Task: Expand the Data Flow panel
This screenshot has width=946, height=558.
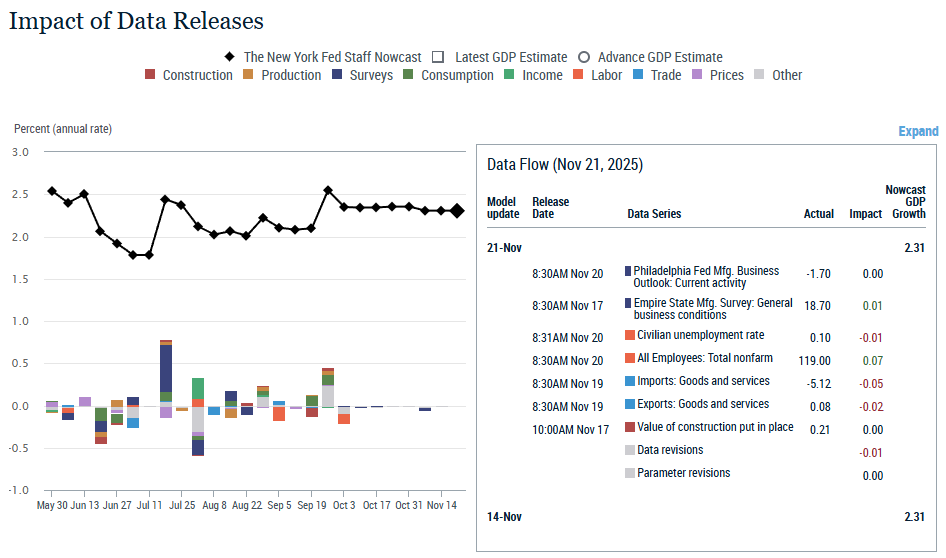Action: click(918, 131)
